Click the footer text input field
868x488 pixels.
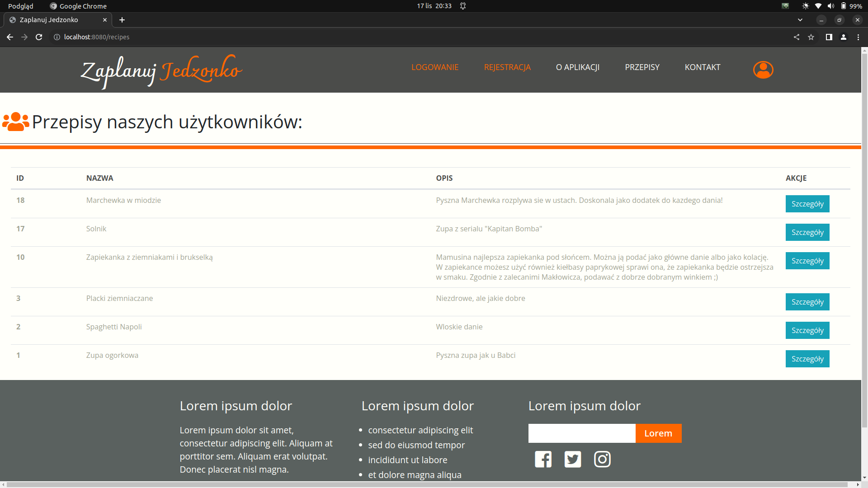pyautogui.click(x=581, y=433)
